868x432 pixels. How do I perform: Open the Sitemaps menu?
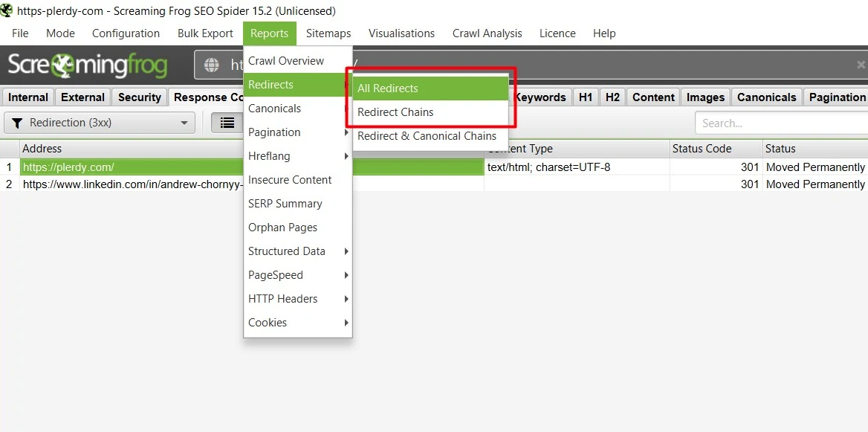click(328, 33)
